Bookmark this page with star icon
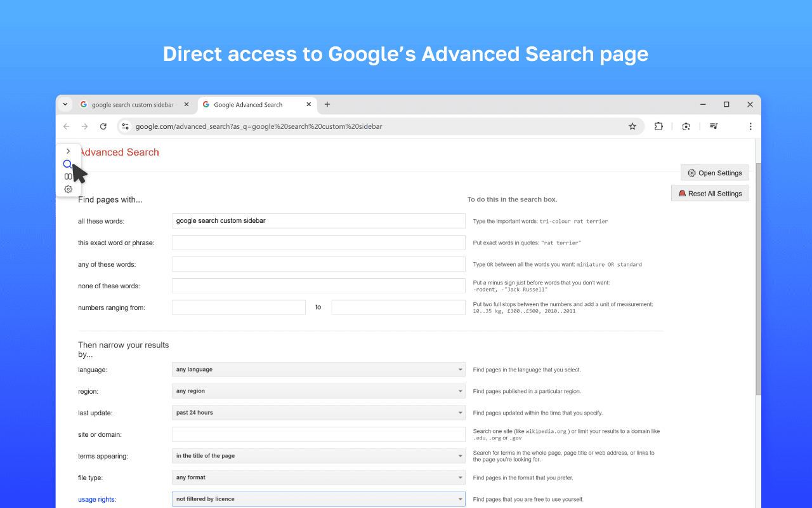 pos(632,126)
